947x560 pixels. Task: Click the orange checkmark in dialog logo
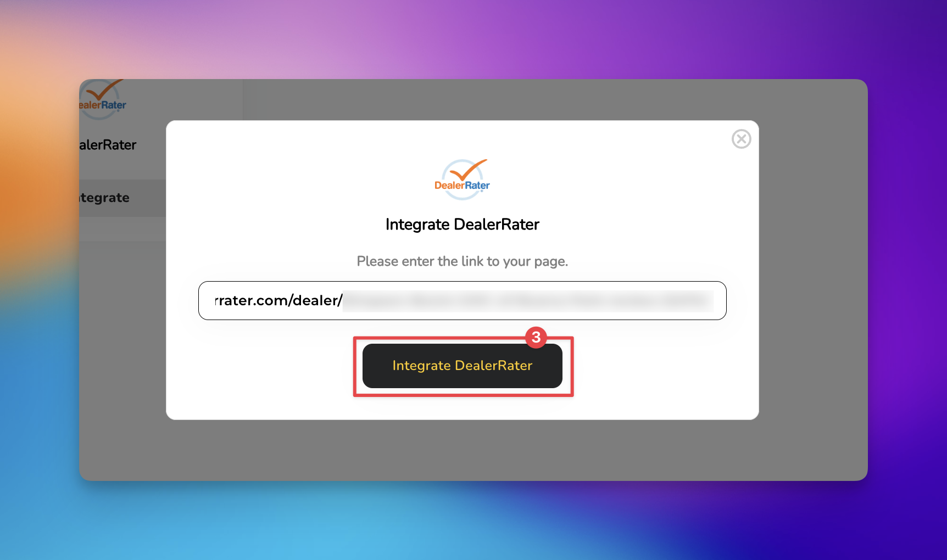pos(468,170)
